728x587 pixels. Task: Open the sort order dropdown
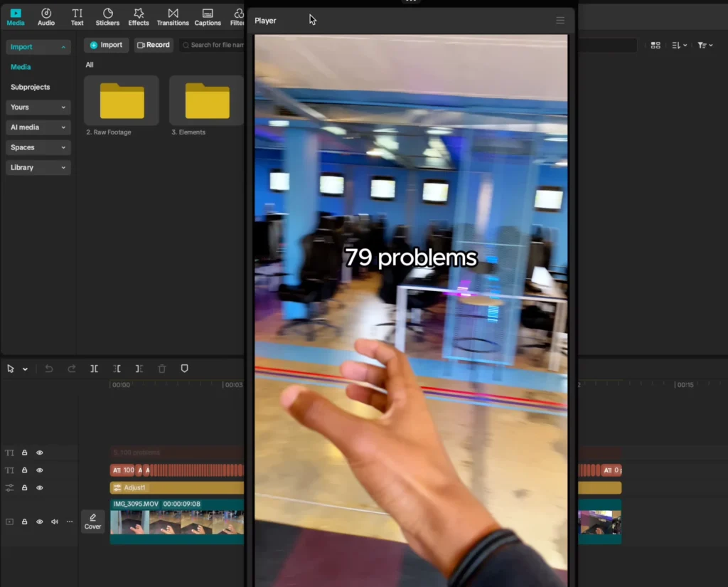coord(679,45)
